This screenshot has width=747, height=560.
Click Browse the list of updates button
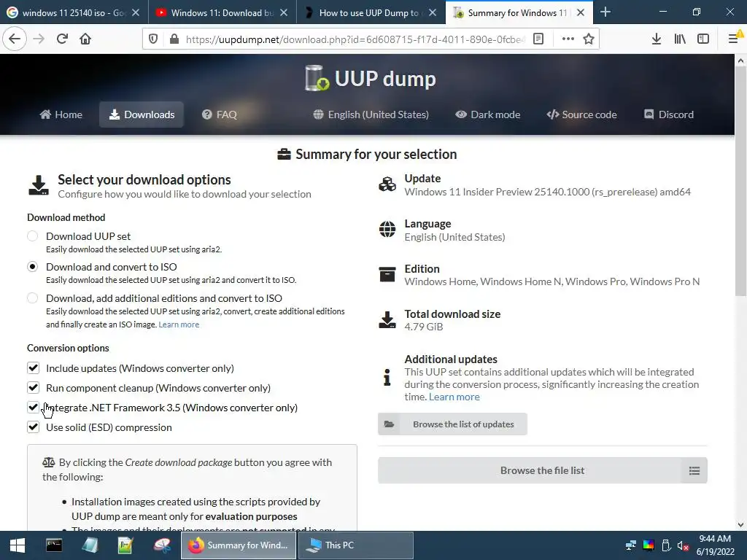(x=452, y=424)
